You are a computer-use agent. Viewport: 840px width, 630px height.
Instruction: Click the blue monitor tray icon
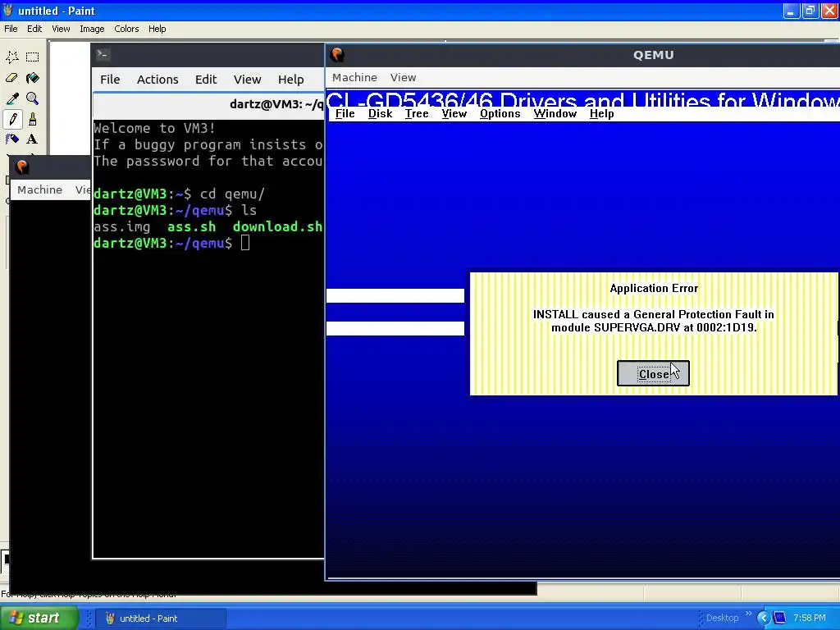[x=779, y=618]
